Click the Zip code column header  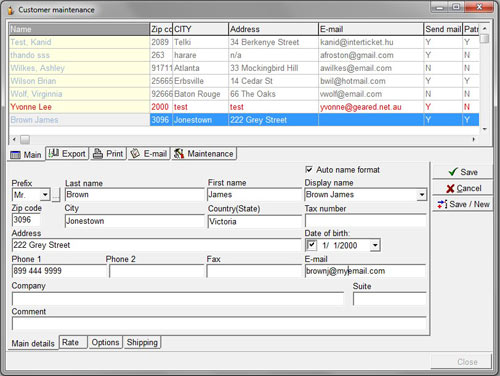click(x=161, y=29)
